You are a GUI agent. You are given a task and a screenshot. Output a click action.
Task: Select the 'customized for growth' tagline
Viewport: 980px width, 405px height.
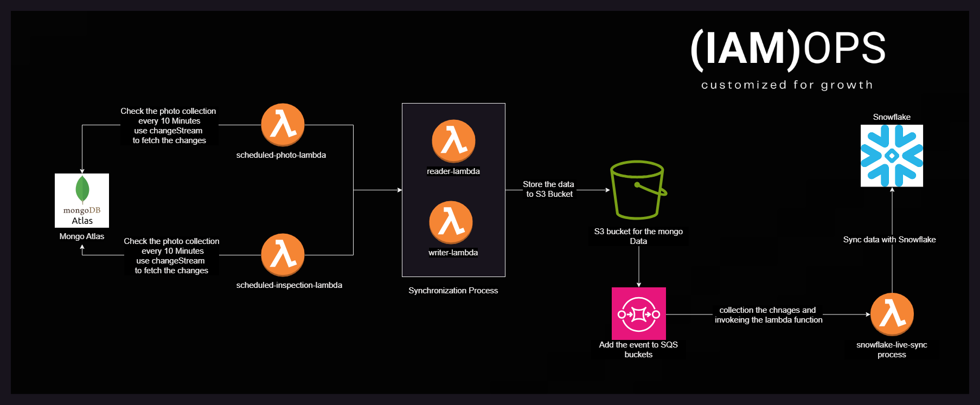pyautogui.click(x=787, y=85)
